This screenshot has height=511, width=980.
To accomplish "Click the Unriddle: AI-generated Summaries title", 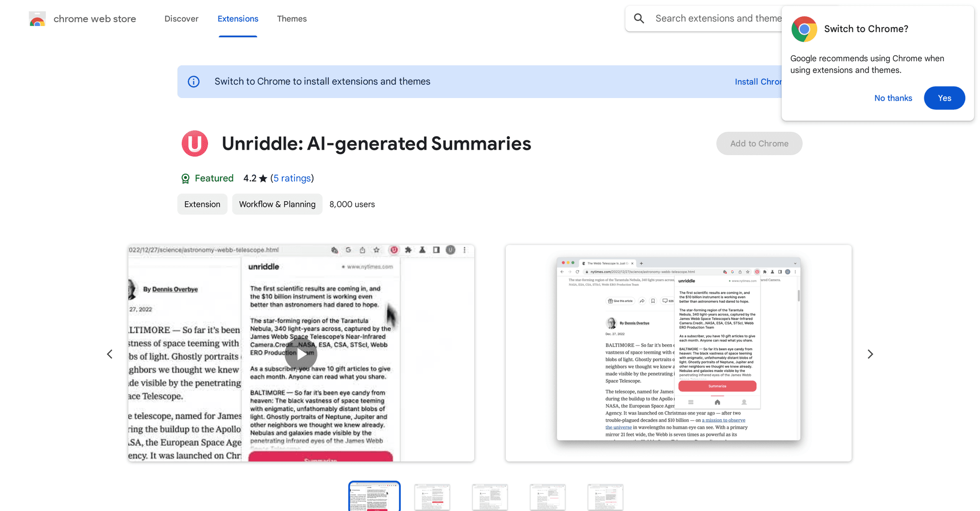I will click(x=376, y=143).
